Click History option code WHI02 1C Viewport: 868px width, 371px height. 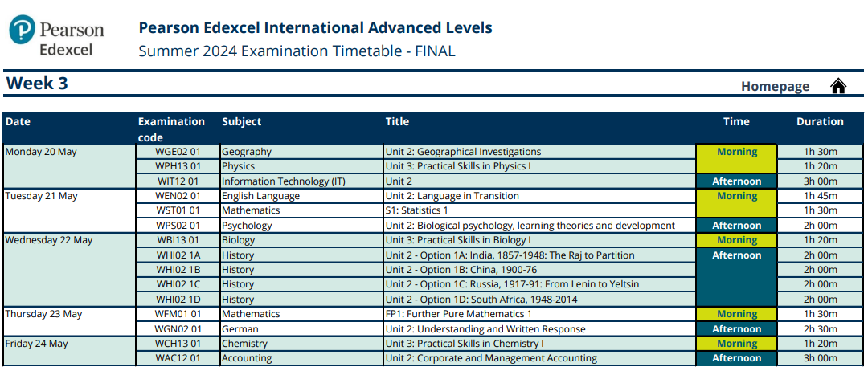[177, 284]
